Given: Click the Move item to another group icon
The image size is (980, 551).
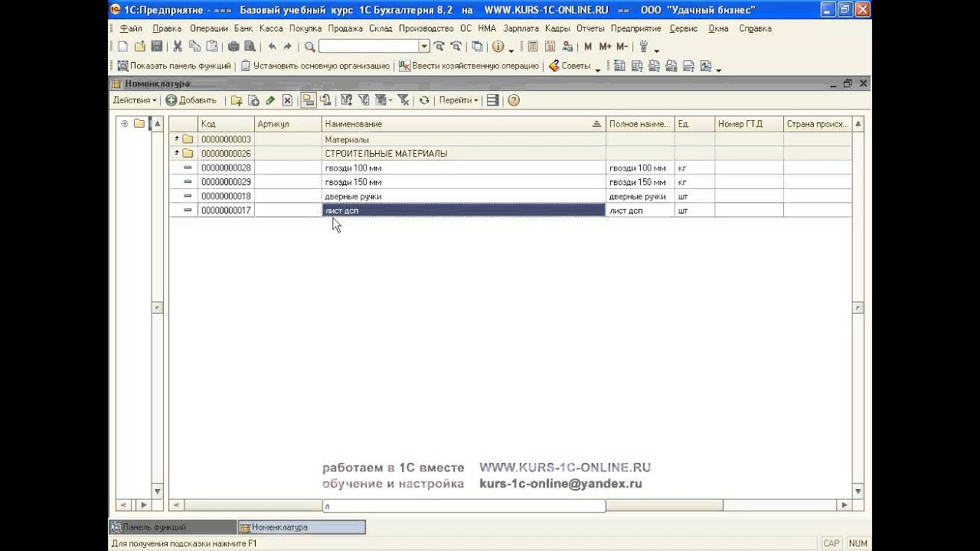Looking at the screenshot, I should [x=325, y=100].
